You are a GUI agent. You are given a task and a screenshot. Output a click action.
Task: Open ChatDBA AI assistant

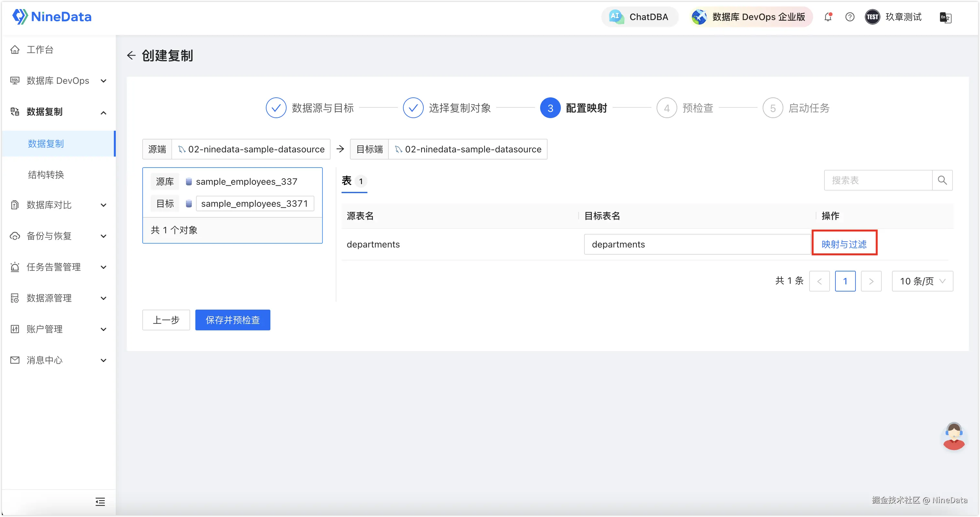639,17
